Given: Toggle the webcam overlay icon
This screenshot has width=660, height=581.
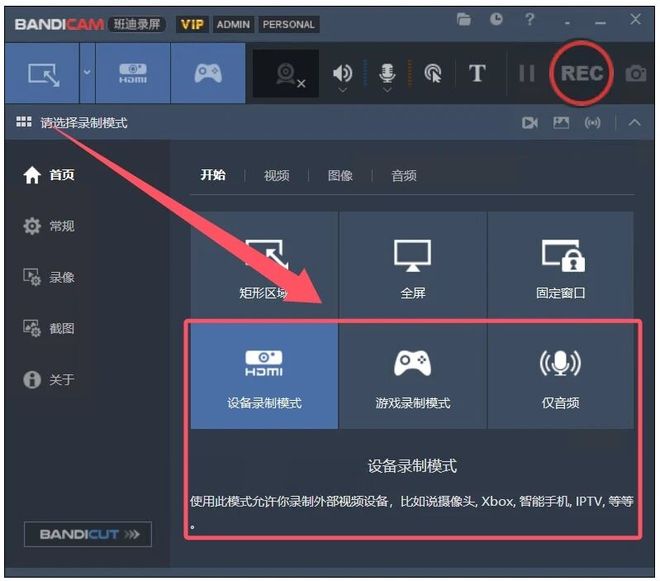Looking at the screenshot, I should [x=286, y=74].
